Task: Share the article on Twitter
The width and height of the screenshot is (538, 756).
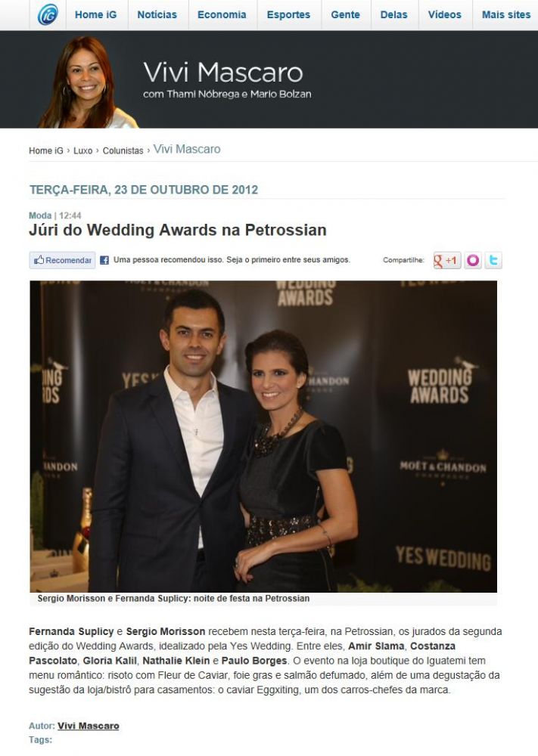Action: [493, 260]
